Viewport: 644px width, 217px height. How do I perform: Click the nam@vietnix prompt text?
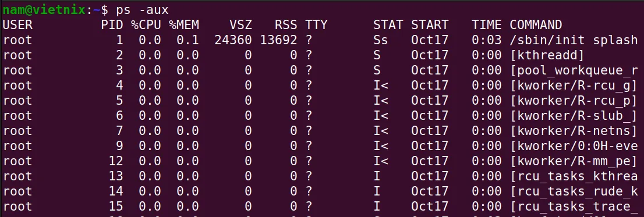pos(44,10)
